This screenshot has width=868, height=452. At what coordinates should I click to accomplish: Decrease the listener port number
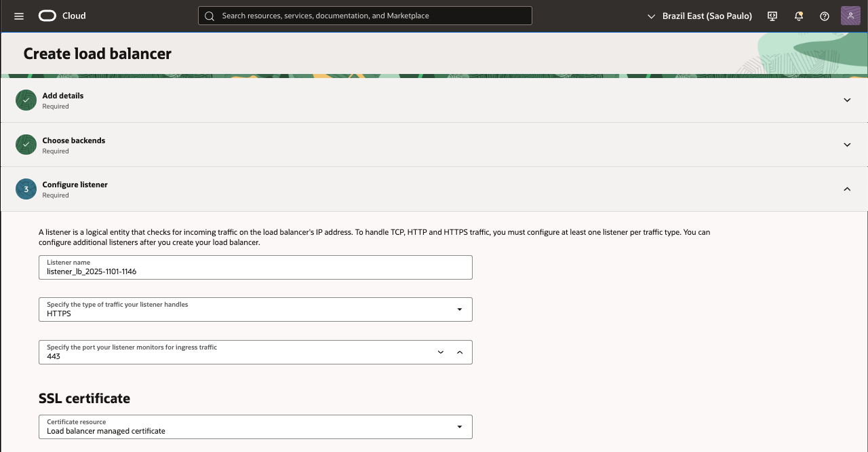point(441,352)
